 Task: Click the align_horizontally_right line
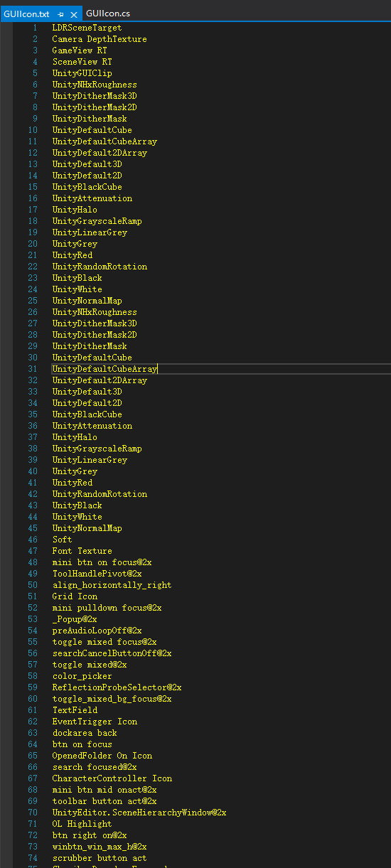[112, 585]
